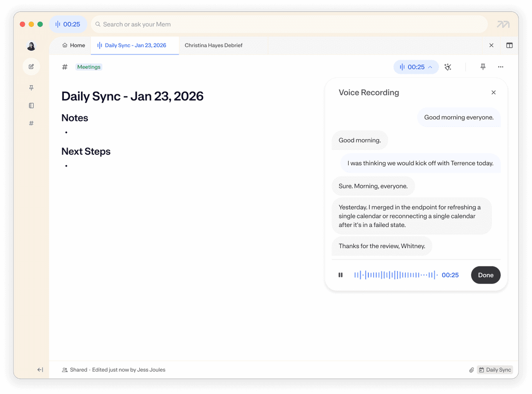This screenshot has width=532, height=394.
Task: Click the note title Daily Sync - Jan 23, 2026
Action: (x=132, y=97)
